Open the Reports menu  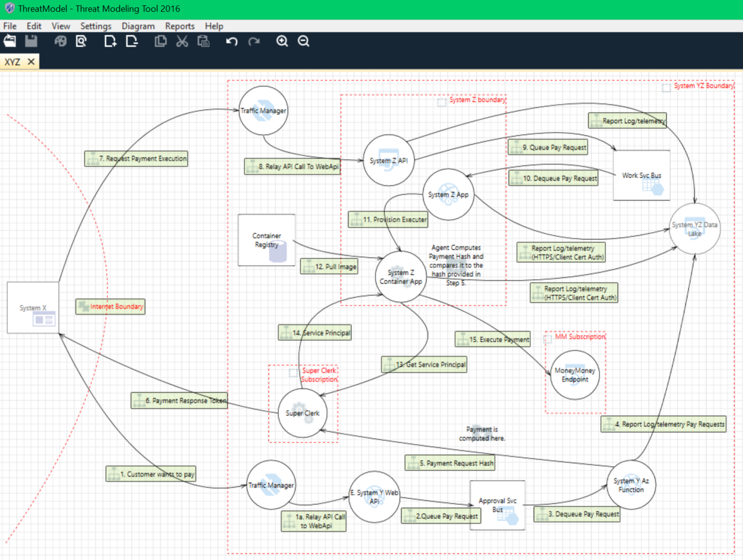pos(180,26)
